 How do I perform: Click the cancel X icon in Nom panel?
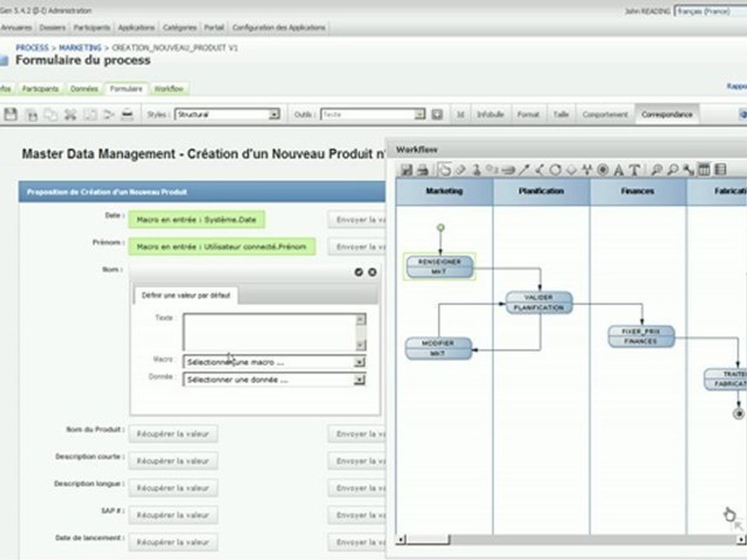pos(373,272)
